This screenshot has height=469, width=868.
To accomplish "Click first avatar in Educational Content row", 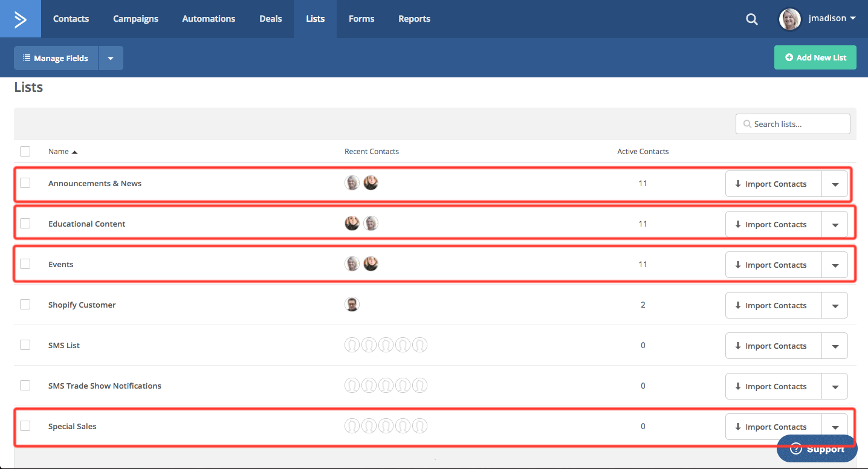I will (352, 224).
